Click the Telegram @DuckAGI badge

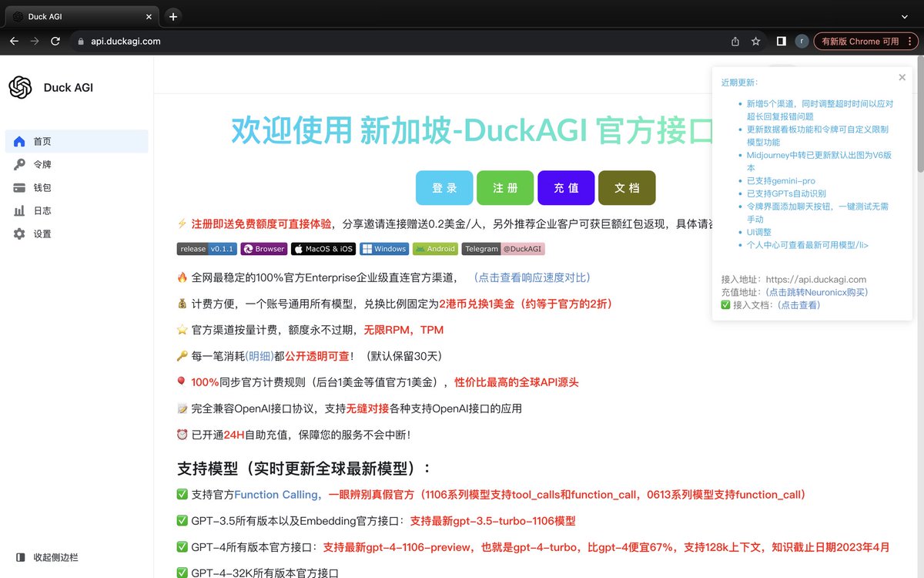pos(503,249)
